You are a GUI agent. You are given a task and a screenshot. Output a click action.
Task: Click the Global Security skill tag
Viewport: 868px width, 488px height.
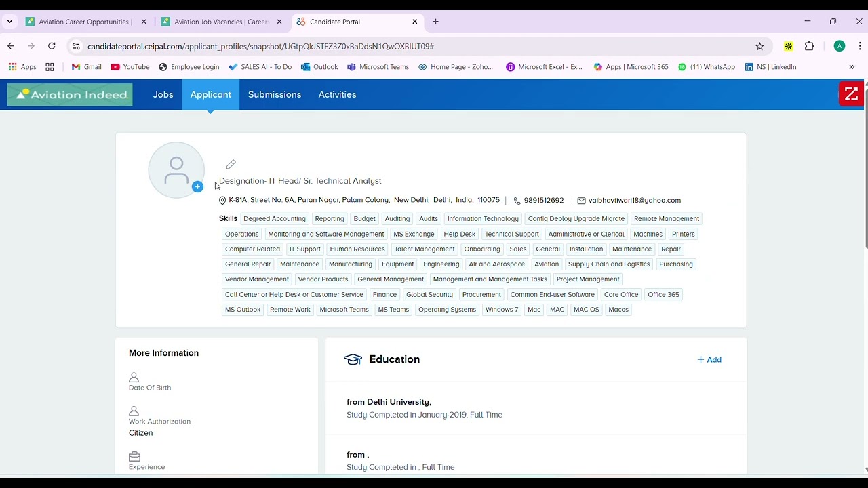click(429, 295)
